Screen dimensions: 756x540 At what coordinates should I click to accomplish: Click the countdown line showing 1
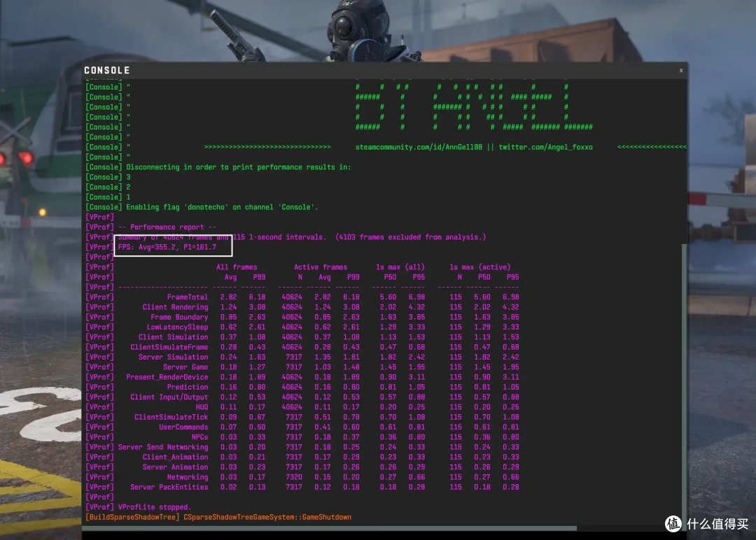128,197
